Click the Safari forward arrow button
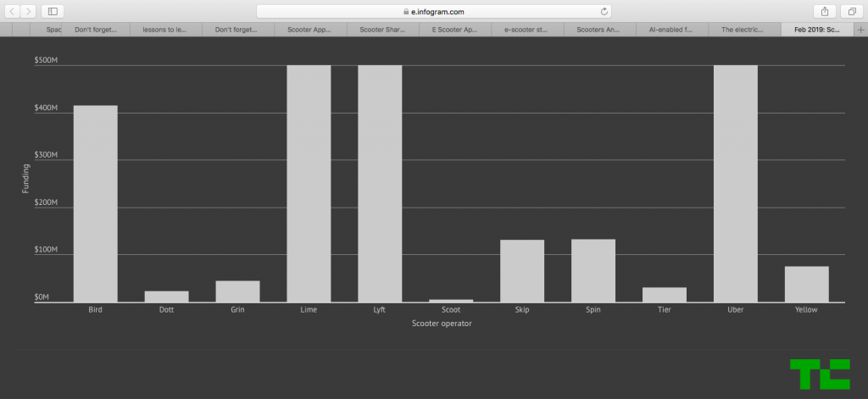Image resolution: width=868 pixels, height=399 pixels. click(x=30, y=11)
